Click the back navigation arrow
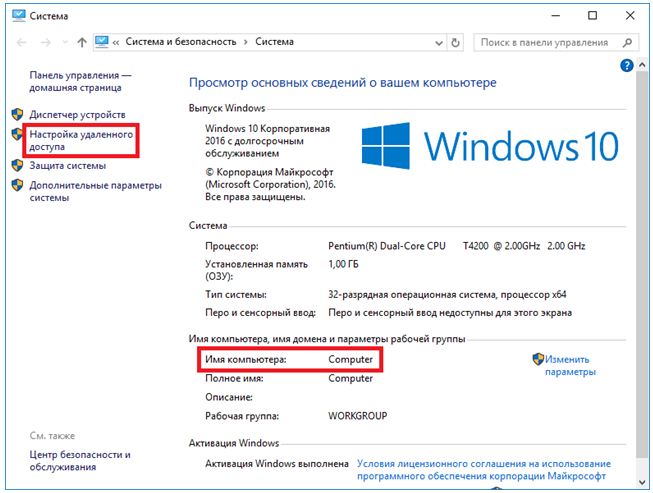The width and height of the screenshot is (653, 493). [x=22, y=42]
